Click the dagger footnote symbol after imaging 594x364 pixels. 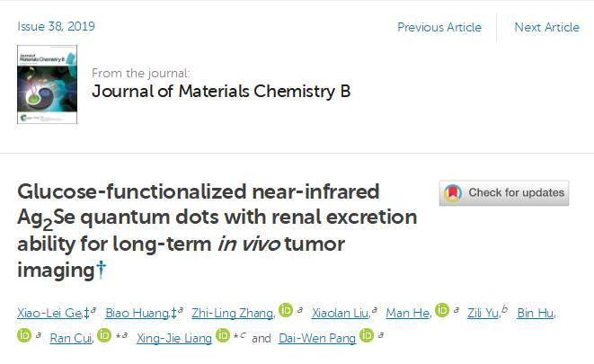pyautogui.click(x=101, y=270)
